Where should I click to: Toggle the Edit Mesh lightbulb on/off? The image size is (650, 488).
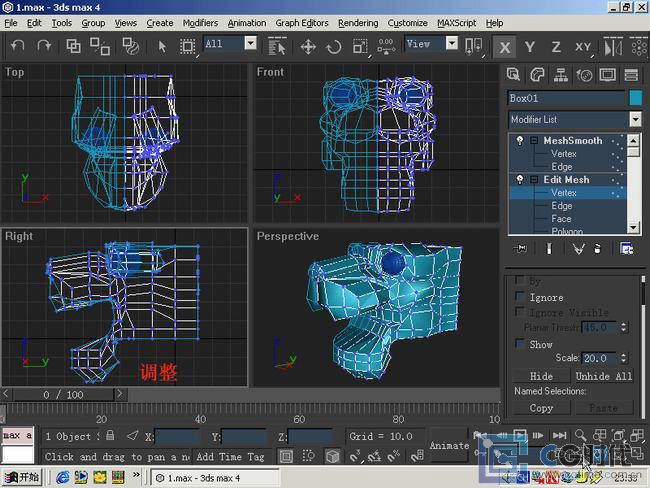(519, 179)
